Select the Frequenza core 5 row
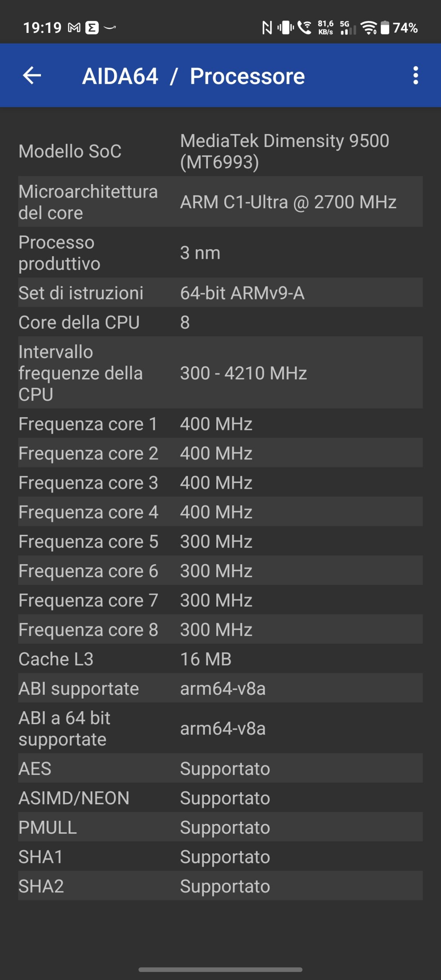Screen dimensions: 441x980 tap(220, 542)
